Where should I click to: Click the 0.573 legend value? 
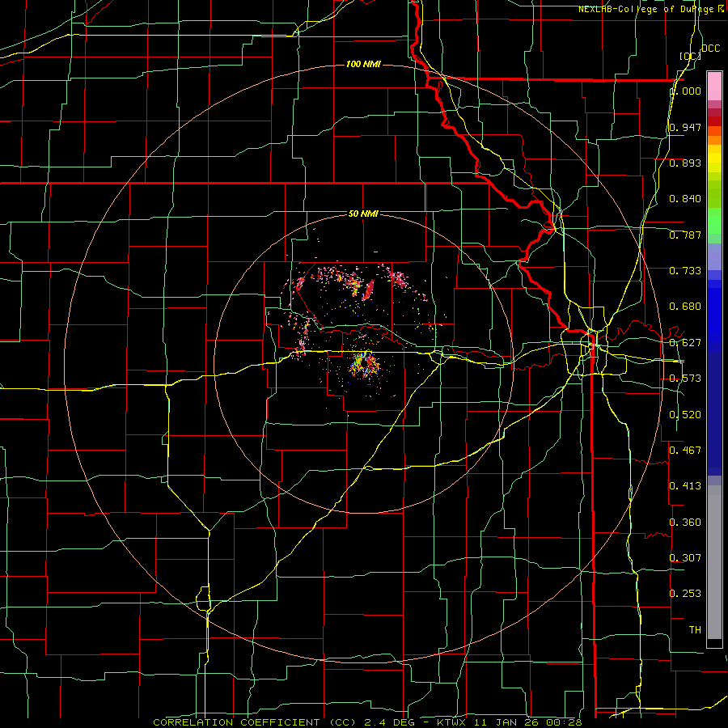685,378
